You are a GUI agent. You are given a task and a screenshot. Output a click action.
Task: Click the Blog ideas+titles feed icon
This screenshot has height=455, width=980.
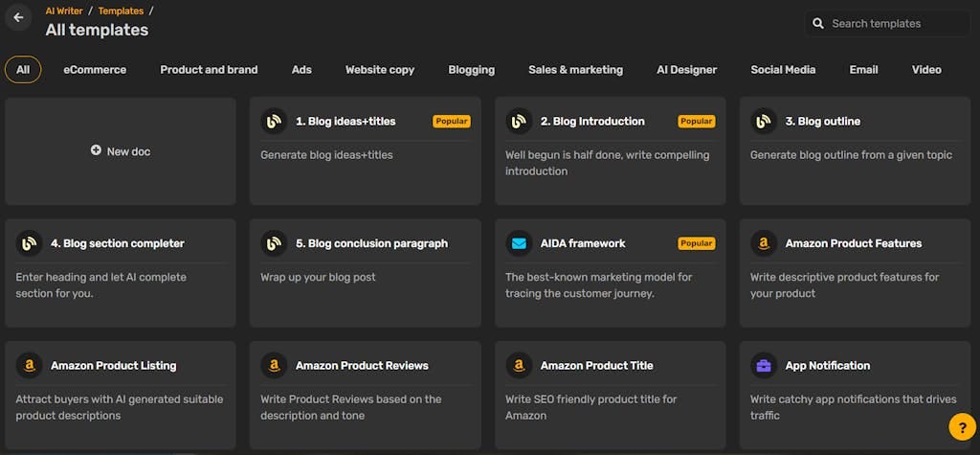pos(274,122)
